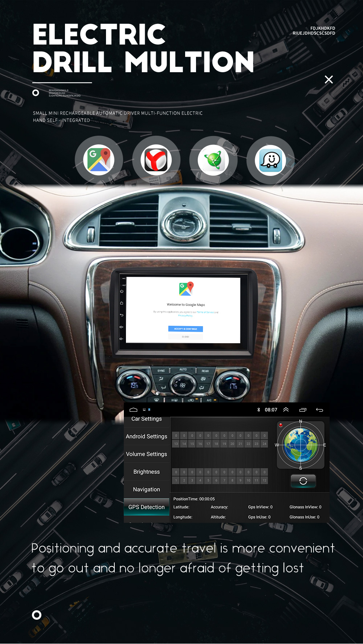Open the green globe navigation app icon
363x644 pixels.
pyautogui.click(x=213, y=160)
